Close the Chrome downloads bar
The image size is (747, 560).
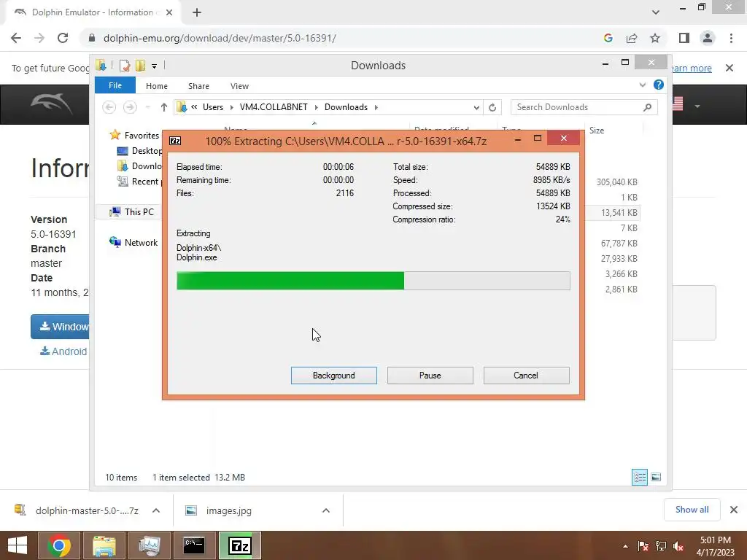734,510
